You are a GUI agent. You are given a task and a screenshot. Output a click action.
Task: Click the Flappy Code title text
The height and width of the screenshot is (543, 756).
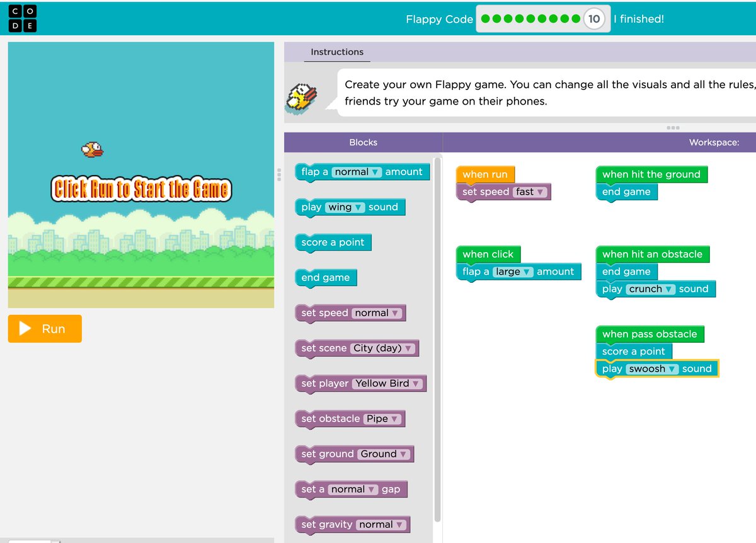(x=439, y=19)
